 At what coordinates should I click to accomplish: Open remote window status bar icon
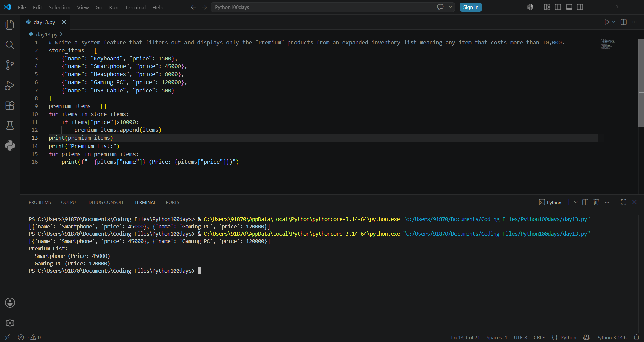(x=8, y=337)
